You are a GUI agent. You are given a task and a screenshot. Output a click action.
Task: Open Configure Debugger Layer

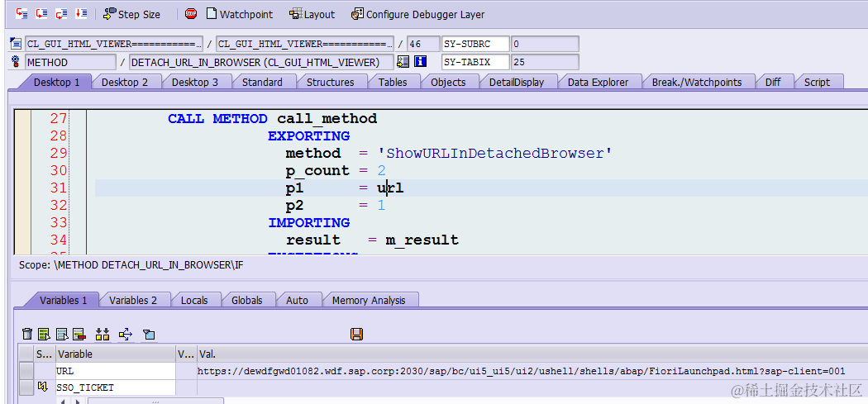(x=418, y=14)
